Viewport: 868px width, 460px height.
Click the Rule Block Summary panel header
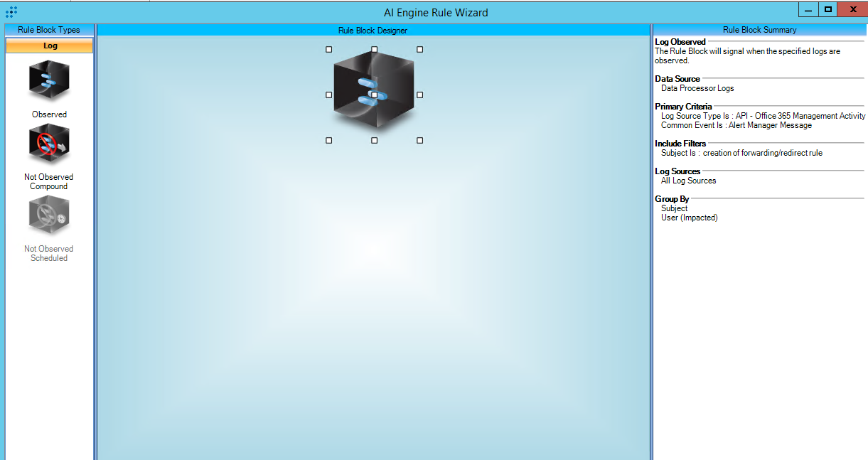point(759,30)
